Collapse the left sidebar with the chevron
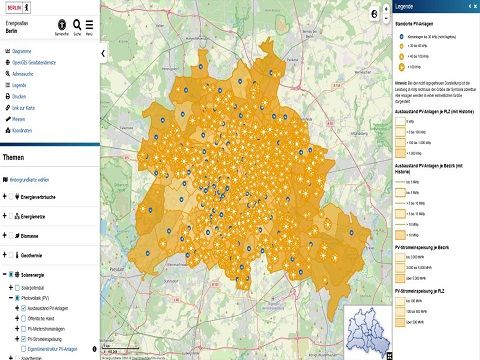480x360 pixels. [103, 53]
